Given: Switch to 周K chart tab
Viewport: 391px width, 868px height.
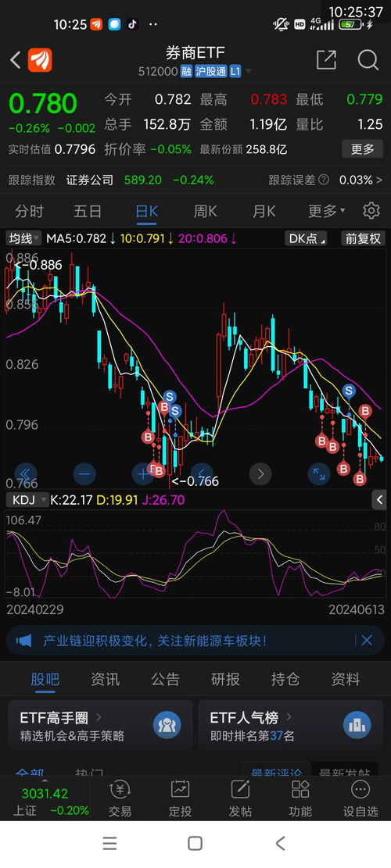Looking at the screenshot, I should pos(205,211).
